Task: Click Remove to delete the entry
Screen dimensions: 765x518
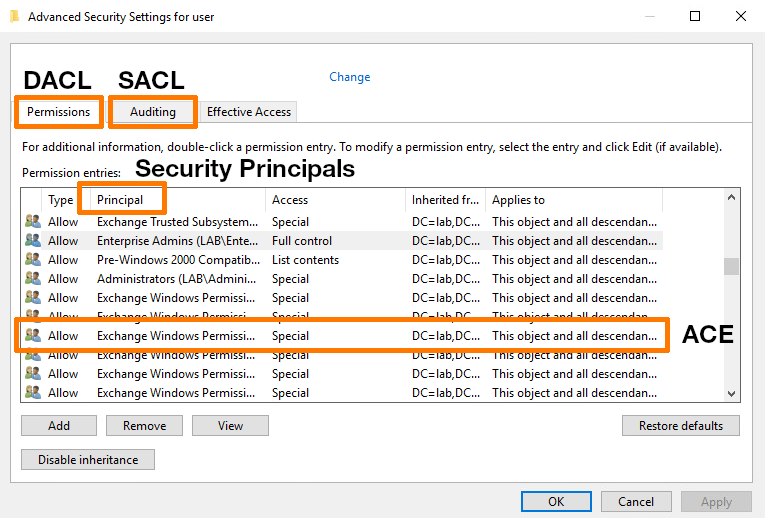Action: (144, 426)
